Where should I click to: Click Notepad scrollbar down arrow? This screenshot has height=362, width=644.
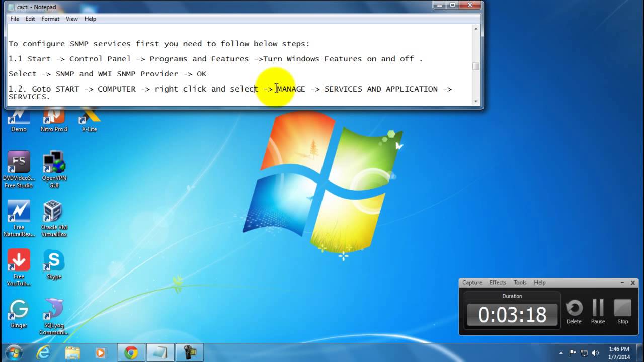point(476,101)
